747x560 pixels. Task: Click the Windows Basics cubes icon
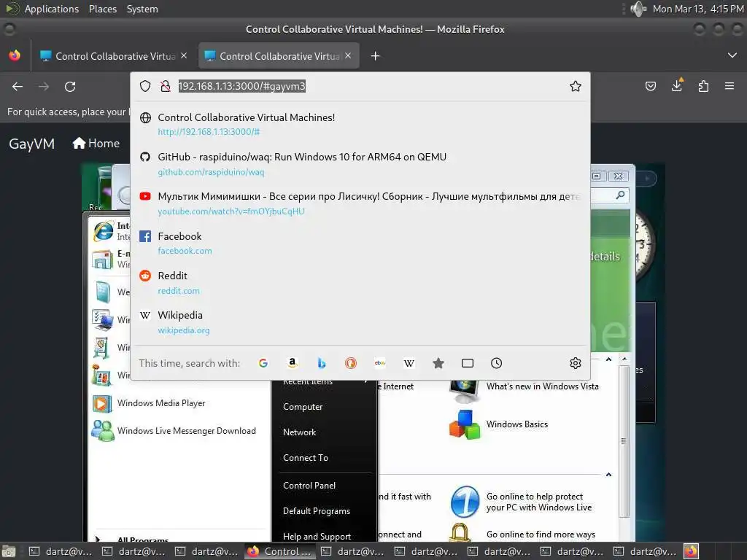465,424
